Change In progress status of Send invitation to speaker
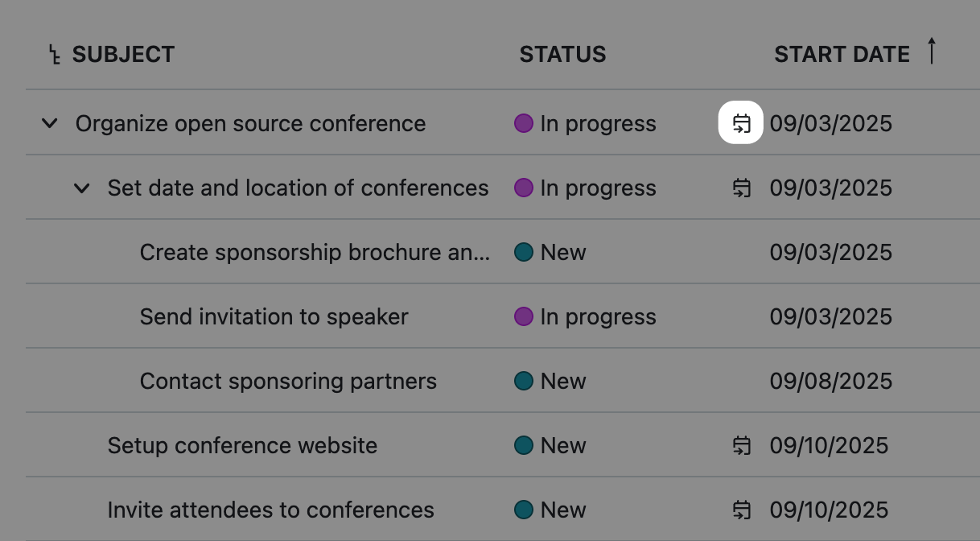This screenshot has height=541, width=980. coord(598,317)
